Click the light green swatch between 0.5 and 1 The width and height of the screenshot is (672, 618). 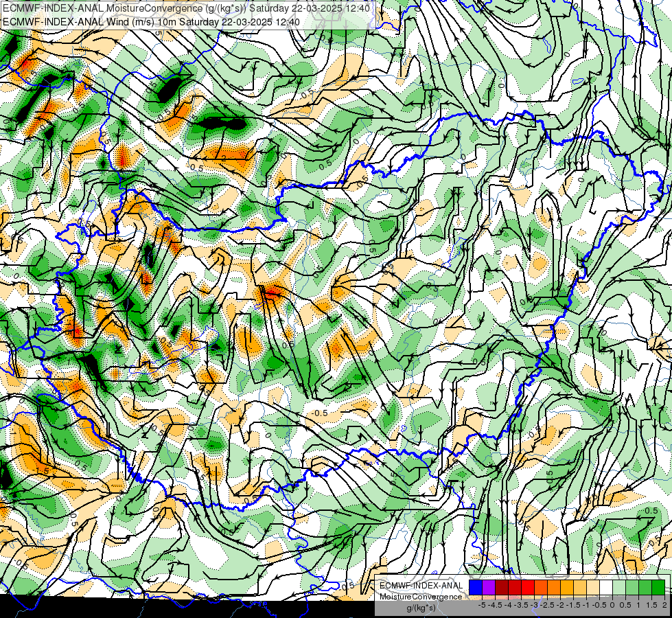632,588
